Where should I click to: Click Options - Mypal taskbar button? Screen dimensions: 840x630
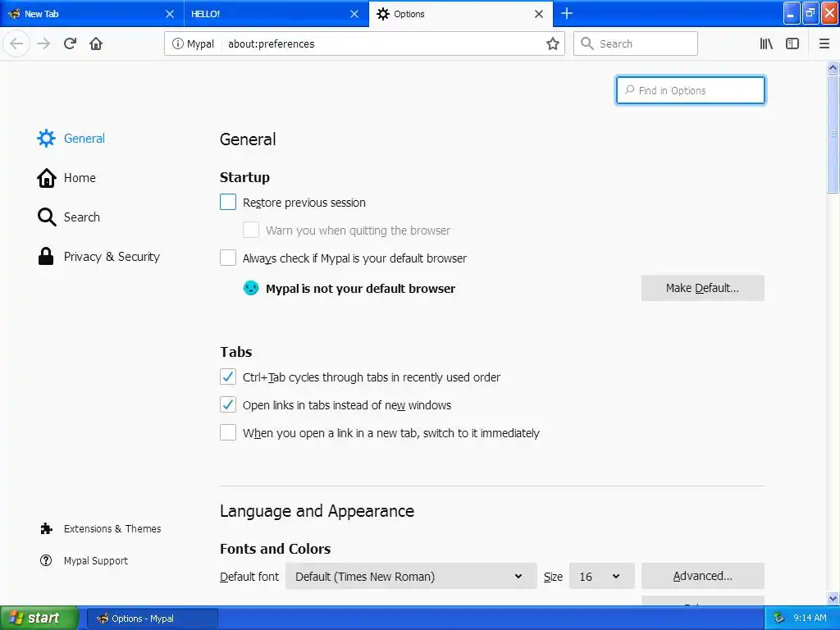point(152,619)
